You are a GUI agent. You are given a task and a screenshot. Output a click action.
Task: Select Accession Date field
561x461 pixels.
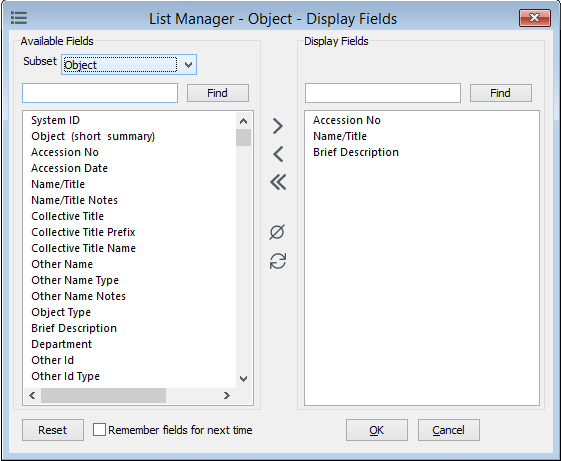pyautogui.click(x=69, y=168)
